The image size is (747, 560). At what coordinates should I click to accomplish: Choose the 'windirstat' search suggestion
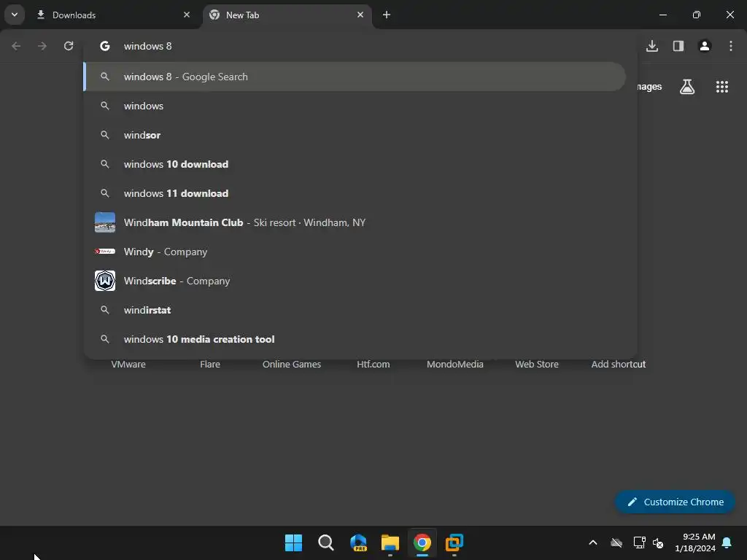(355, 310)
